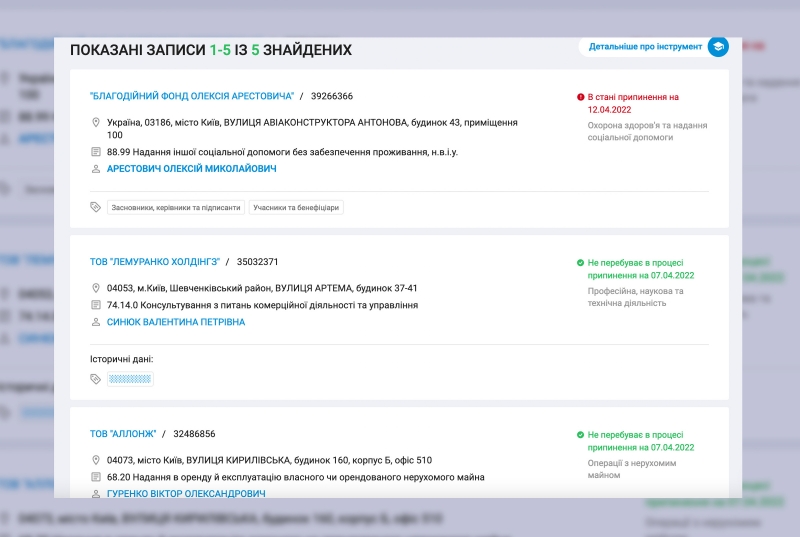This screenshot has height=537, width=800.
Task: Click location pin beside ВУЛИЦЯ АРТЕМА address
Action: (x=95, y=288)
